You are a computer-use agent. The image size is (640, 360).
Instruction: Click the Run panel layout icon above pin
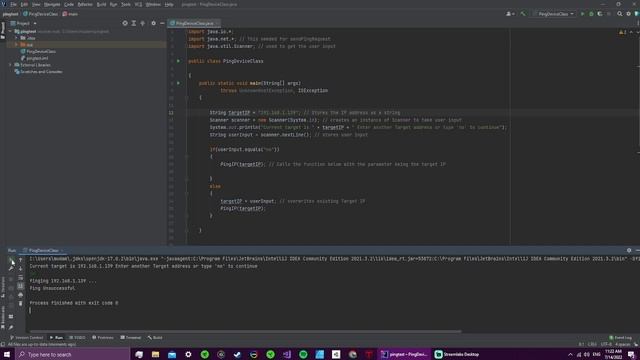tap(11, 317)
